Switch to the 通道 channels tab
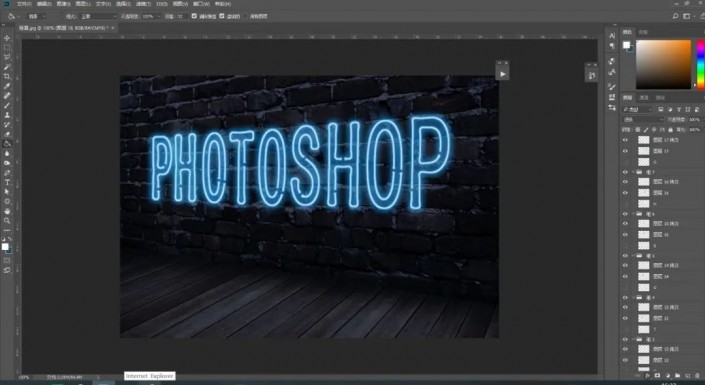The width and height of the screenshot is (705, 385). pyautogui.click(x=644, y=98)
